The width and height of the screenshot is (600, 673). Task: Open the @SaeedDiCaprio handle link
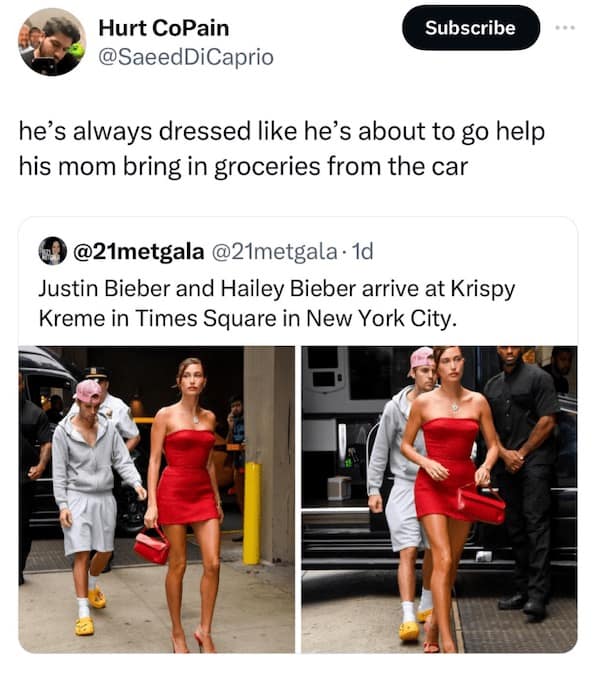(x=185, y=57)
